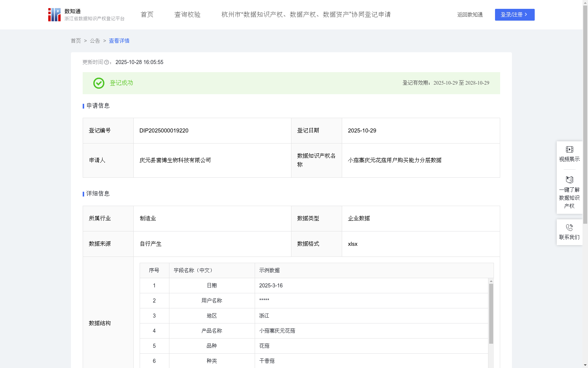Click the 数据结构 row label
This screenshot has height=368, width=588.
[x=100, y=323]
